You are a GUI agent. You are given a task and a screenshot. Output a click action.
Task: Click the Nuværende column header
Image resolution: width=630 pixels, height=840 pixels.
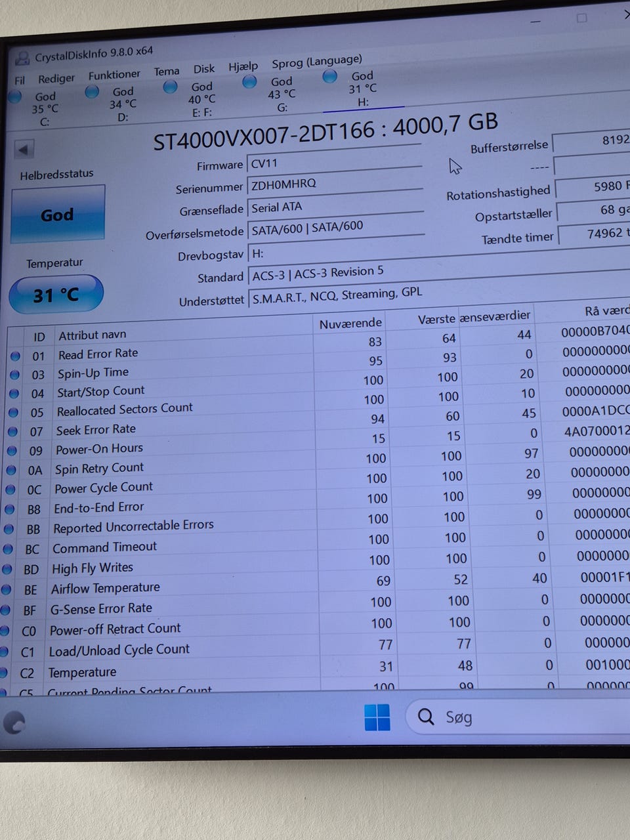(350, 323)
